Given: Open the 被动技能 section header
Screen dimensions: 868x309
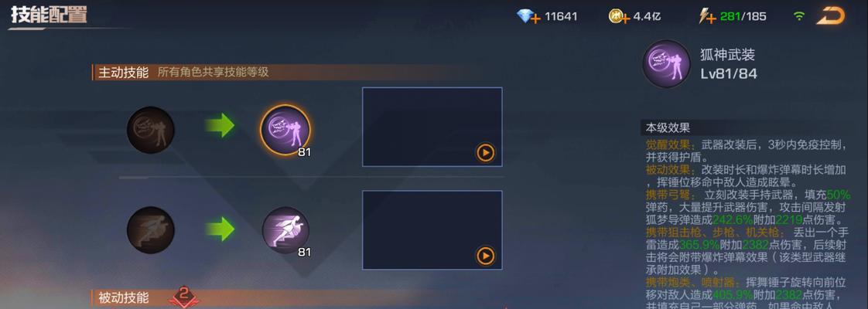Looking at the screenshot, I should point(123,298).
